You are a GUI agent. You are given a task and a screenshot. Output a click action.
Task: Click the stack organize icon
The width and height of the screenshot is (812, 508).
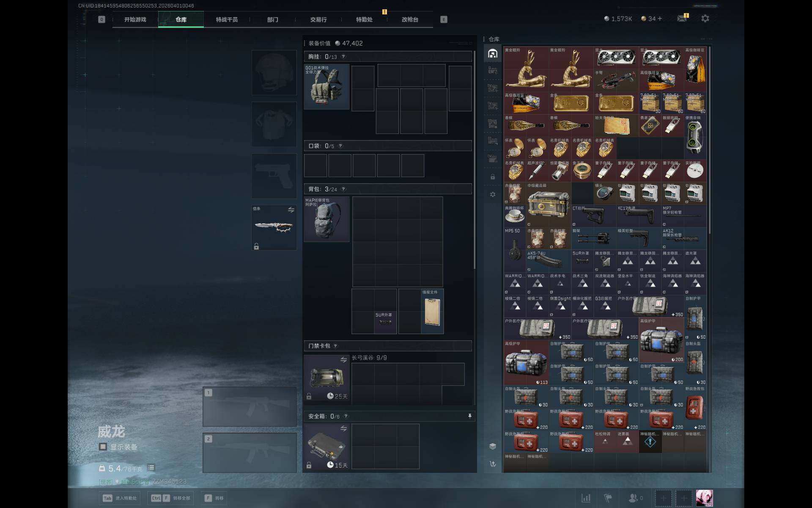coord(492,446)
